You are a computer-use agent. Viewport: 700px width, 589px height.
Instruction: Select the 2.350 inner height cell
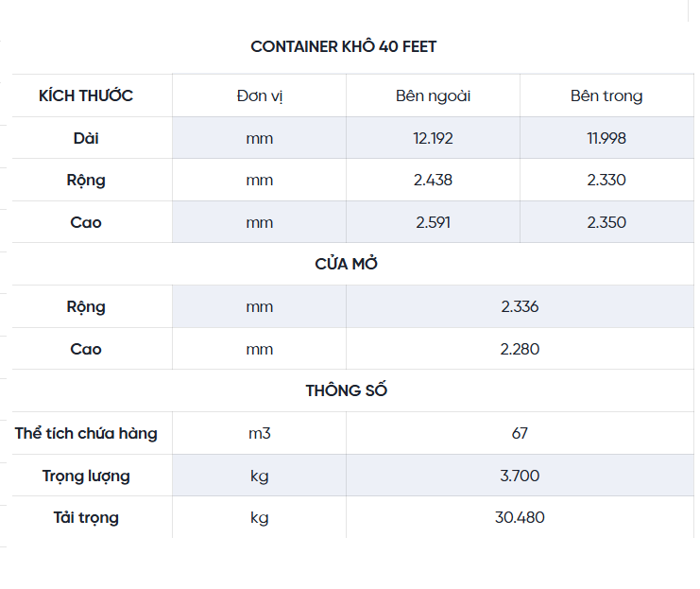[x=606, y=222]
